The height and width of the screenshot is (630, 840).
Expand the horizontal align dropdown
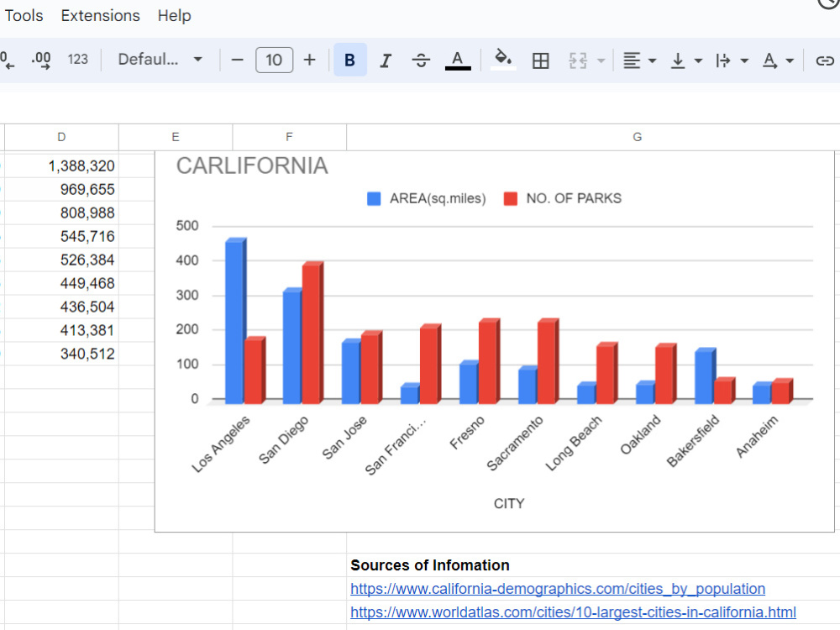(x=639, y=60)
